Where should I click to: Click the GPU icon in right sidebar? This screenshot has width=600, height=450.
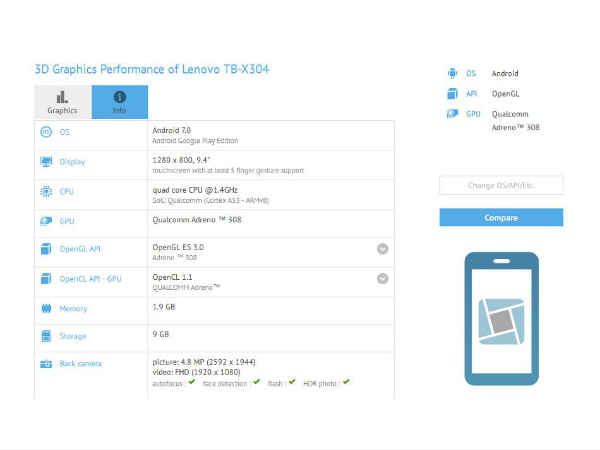453,114
